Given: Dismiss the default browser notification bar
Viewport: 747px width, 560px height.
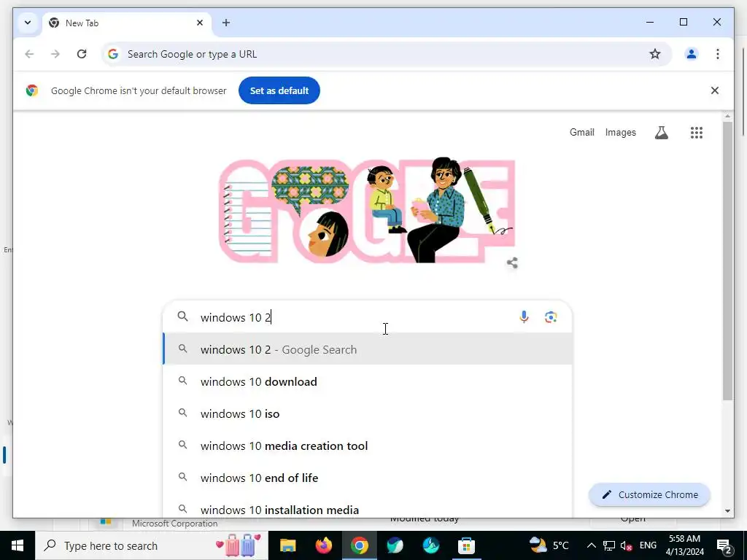Looking at the screenshot, I should point(715,90).
